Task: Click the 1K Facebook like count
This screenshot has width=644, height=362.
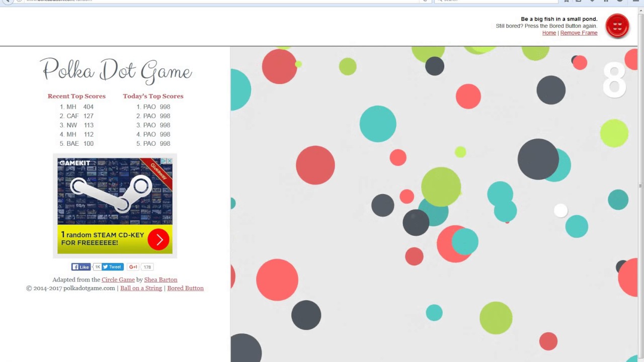Action: [97, 267]
